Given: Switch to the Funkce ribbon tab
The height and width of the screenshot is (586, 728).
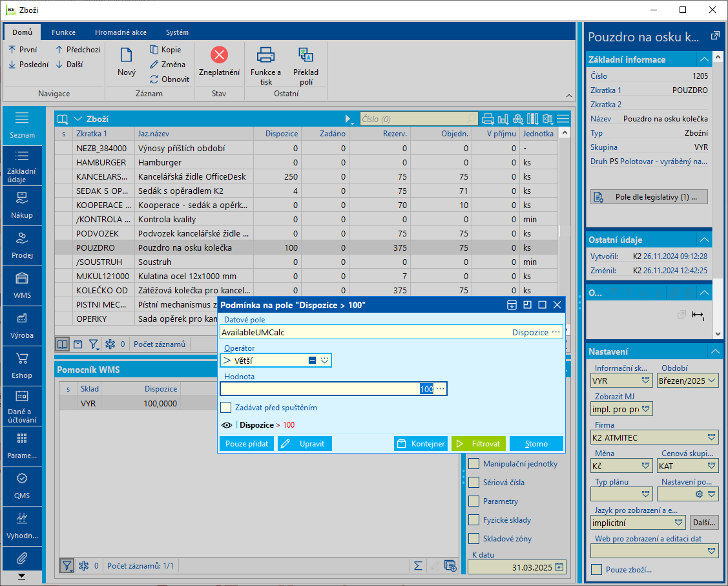Looking at the screenshot, I should (x=64, y=32).
